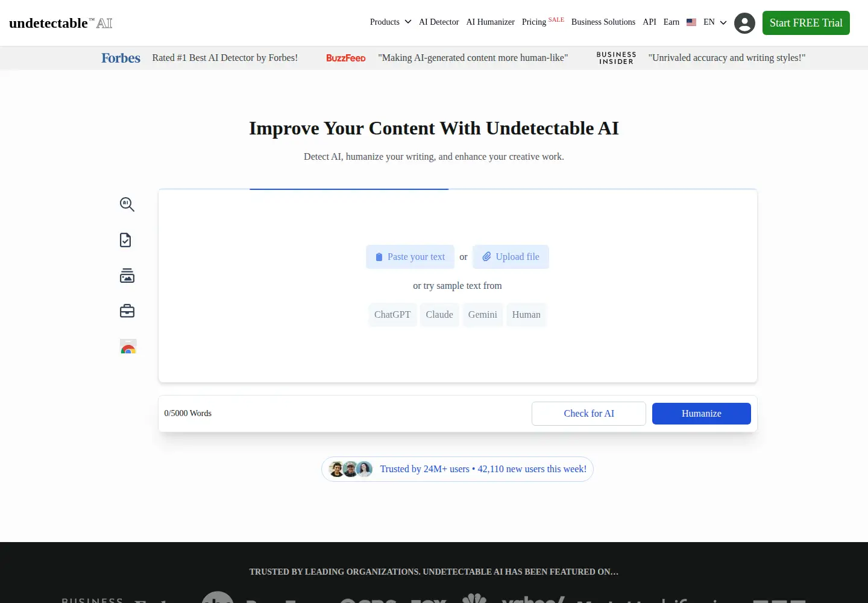Image resolution: width=868 pixels, height=603 pixels.
Task: Load the Gemini sample text
Action: point(483,315)
